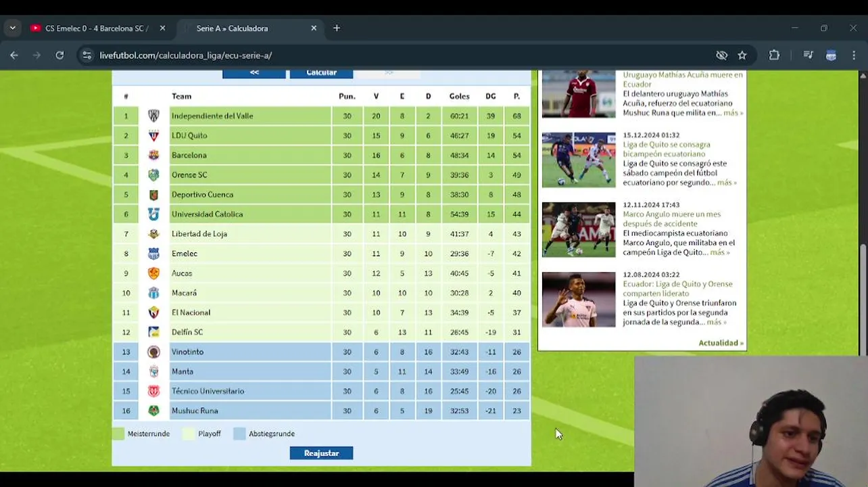The height and width of the screenshot is (487, 868).
Task: Click the Barcelona club crest
Action: pos(153,155)
